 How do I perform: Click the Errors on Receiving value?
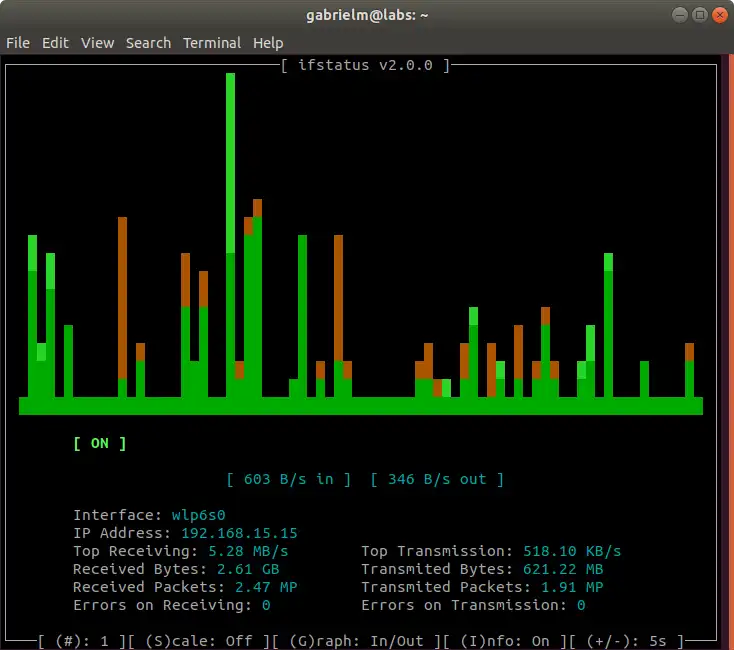pyautogui.click(x=266, y=605)
